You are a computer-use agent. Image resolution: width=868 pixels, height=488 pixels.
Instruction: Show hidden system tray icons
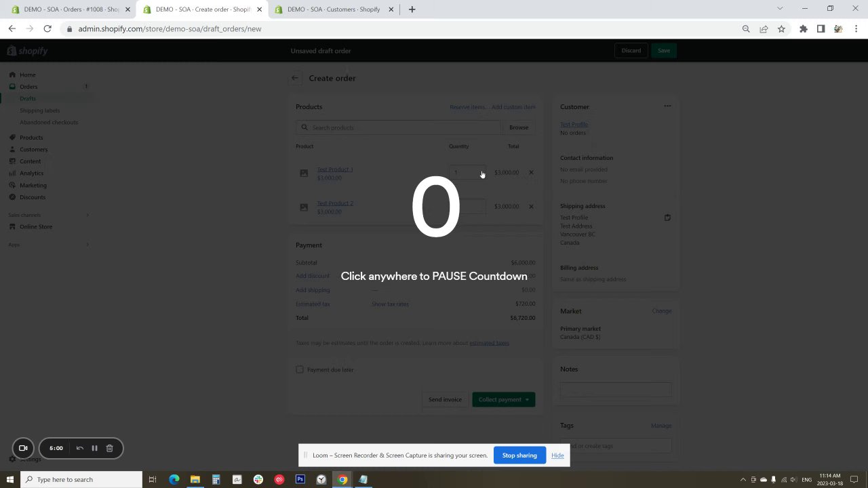pyautogui.click(x=743, y=479)
